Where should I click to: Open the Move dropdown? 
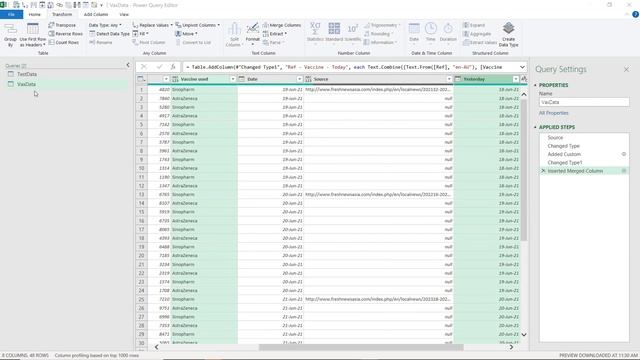pos(186,34)
